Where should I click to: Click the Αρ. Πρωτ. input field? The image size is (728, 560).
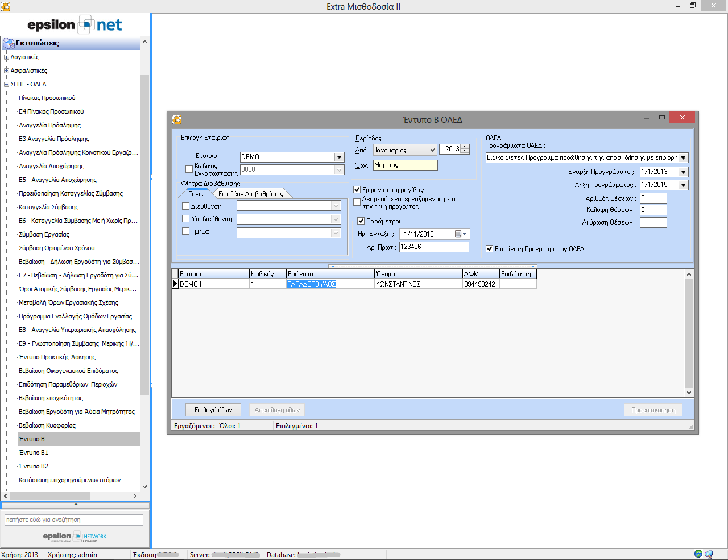tap(433, 247)
